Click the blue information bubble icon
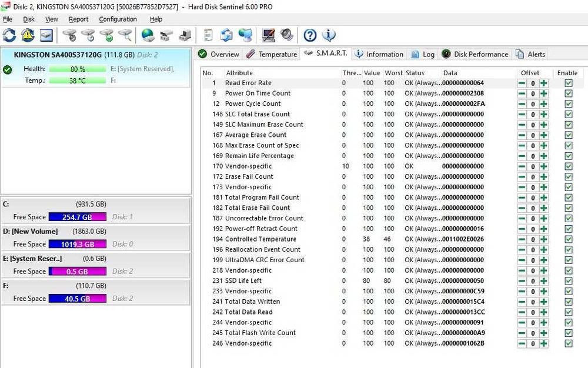 329,36
